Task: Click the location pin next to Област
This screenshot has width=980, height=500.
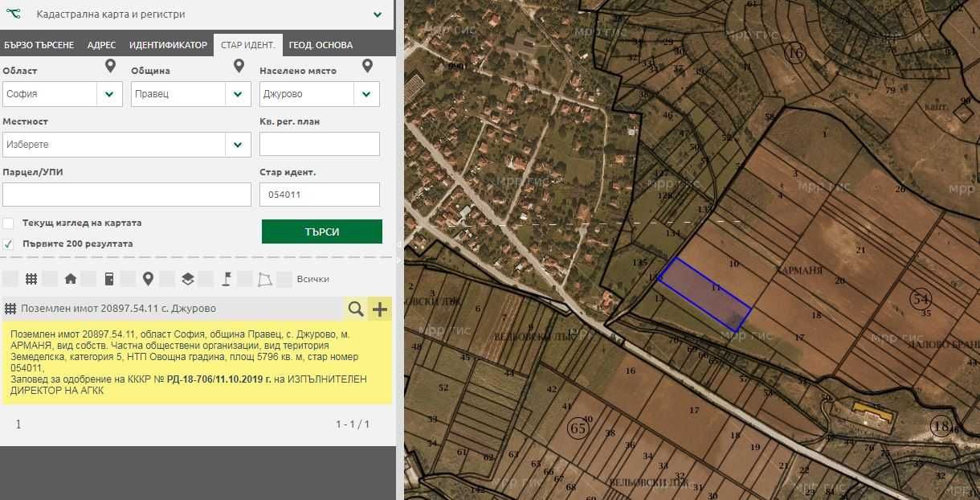Action: (110, 66)
